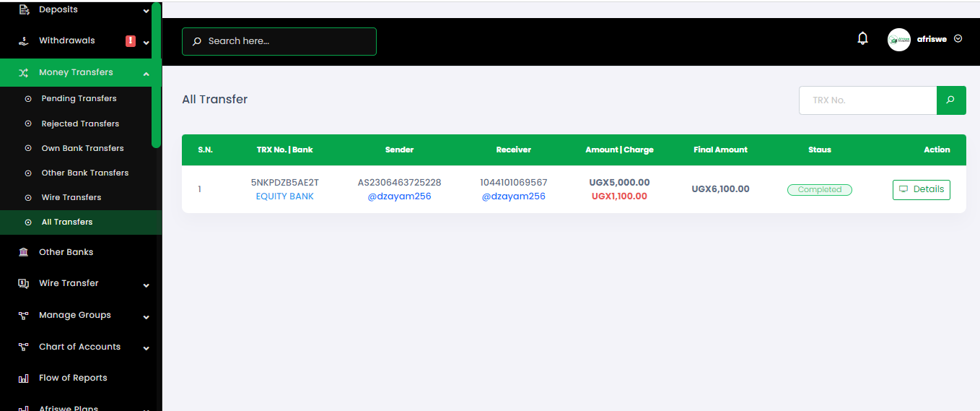Screen dimensions: 980x411
Task: Click the green TRX search button
Action: click(x=951, y=100)
